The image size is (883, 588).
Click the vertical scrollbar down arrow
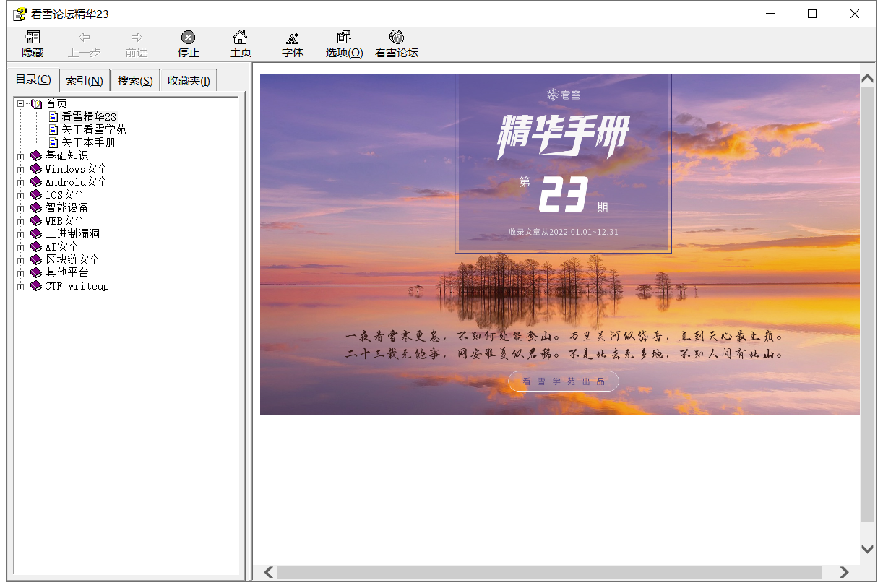(868, 548)
